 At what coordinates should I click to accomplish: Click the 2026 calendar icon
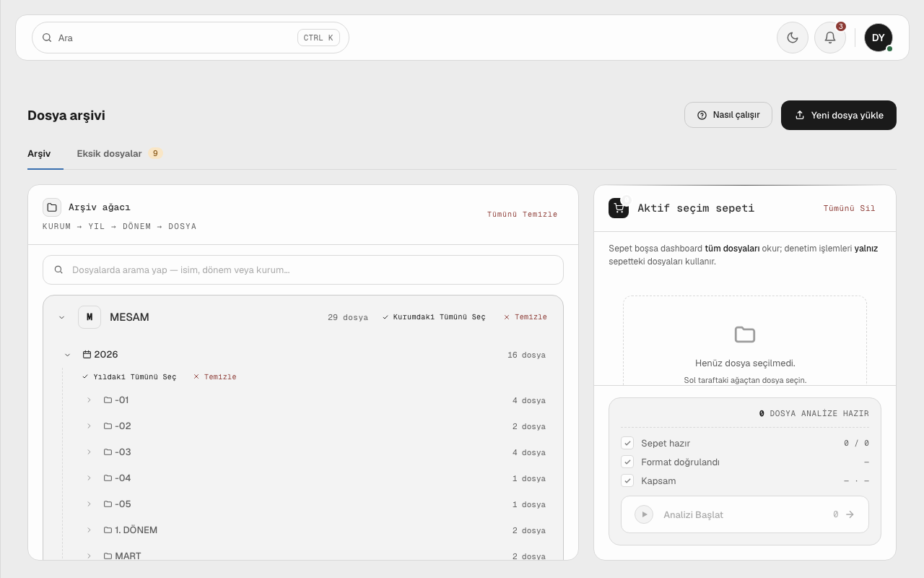point(87,355)
